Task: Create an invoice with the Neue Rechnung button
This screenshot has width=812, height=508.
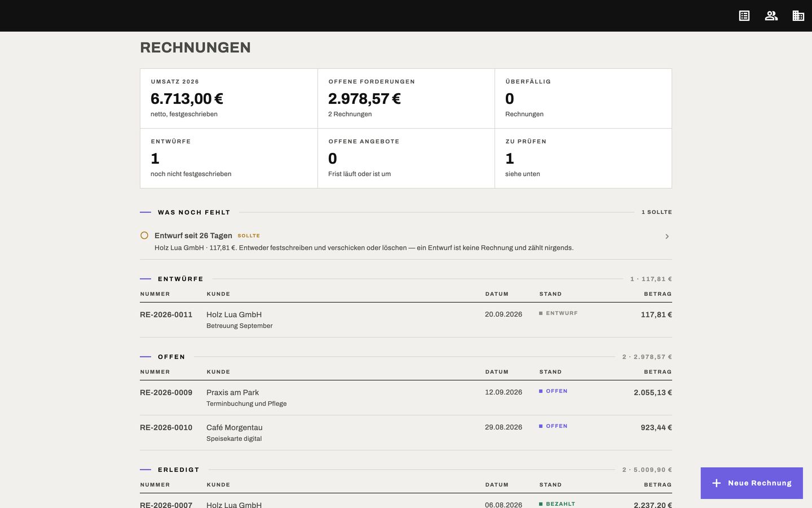Action: 752,483
